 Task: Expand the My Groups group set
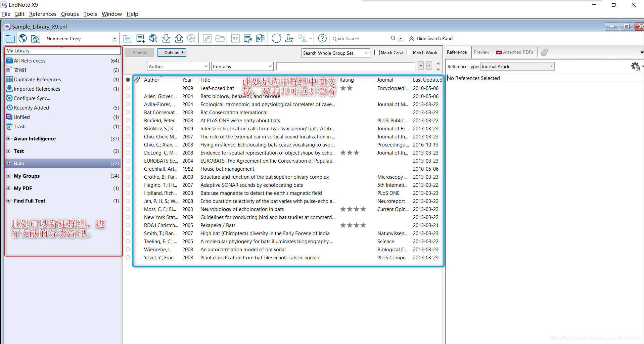pyautogui.click(x=8, y=176)
